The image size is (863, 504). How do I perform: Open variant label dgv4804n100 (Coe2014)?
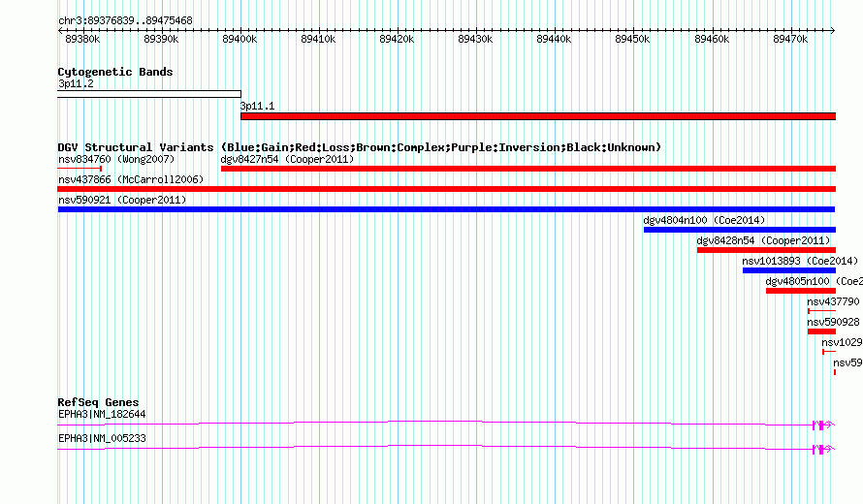[705, 220]
